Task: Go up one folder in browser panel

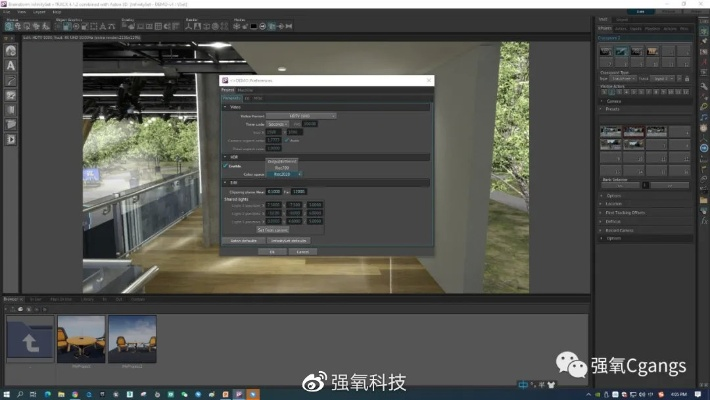Action: (30, 339)
